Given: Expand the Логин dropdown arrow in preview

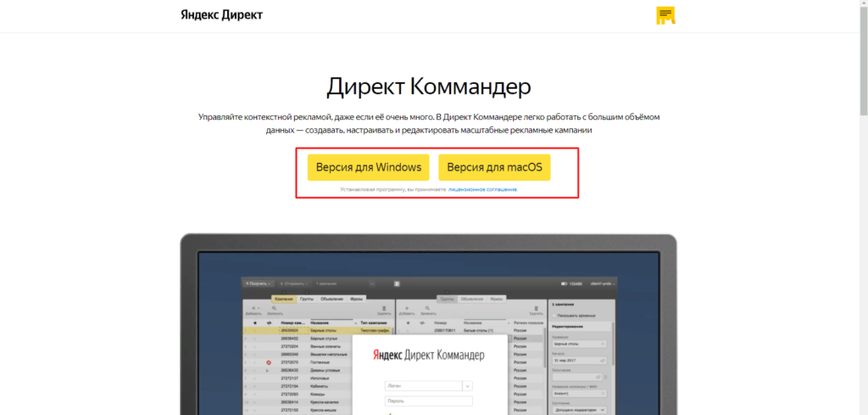Looking at the screenshot, I should click(x=467, y=386).
